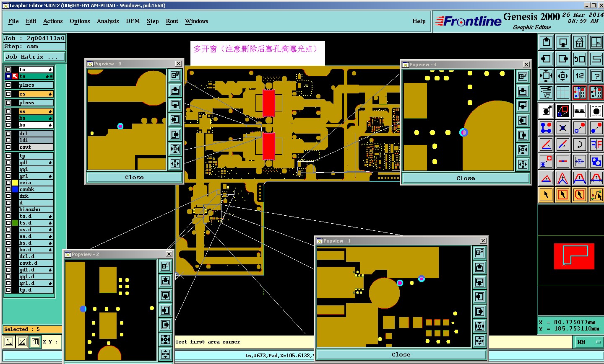Click the X Y coordinate input field

tap(52, 342)
